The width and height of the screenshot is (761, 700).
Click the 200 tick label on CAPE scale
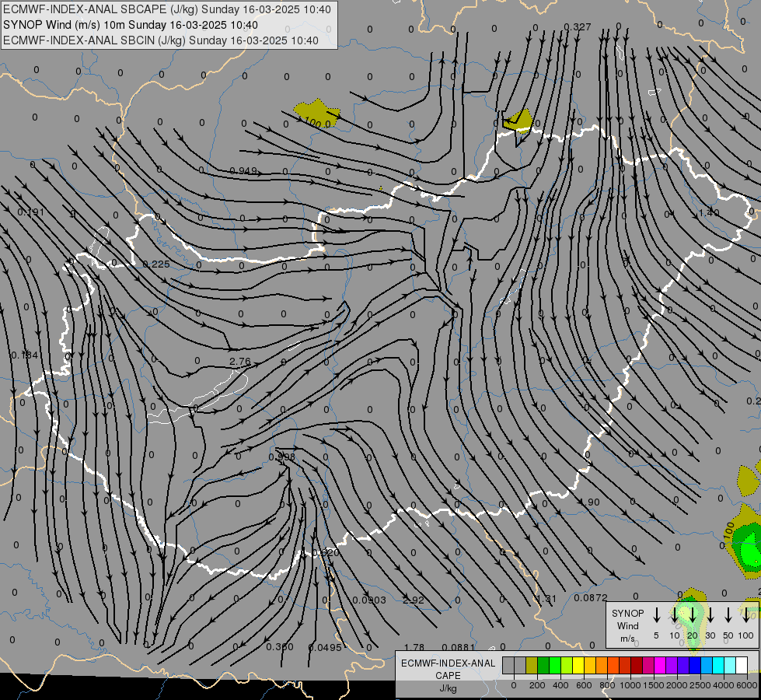pyautogui.click(x=537, y=685)
